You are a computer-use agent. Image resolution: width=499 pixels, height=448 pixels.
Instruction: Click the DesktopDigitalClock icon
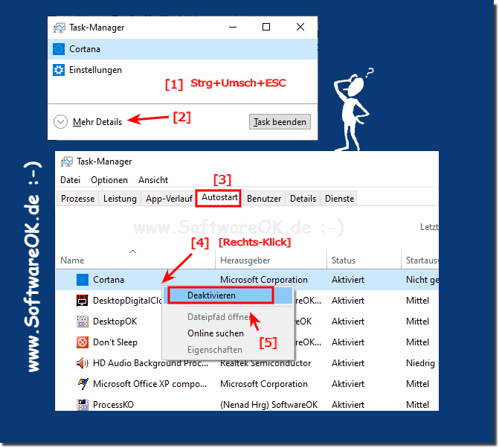click(x=83, y=301)
